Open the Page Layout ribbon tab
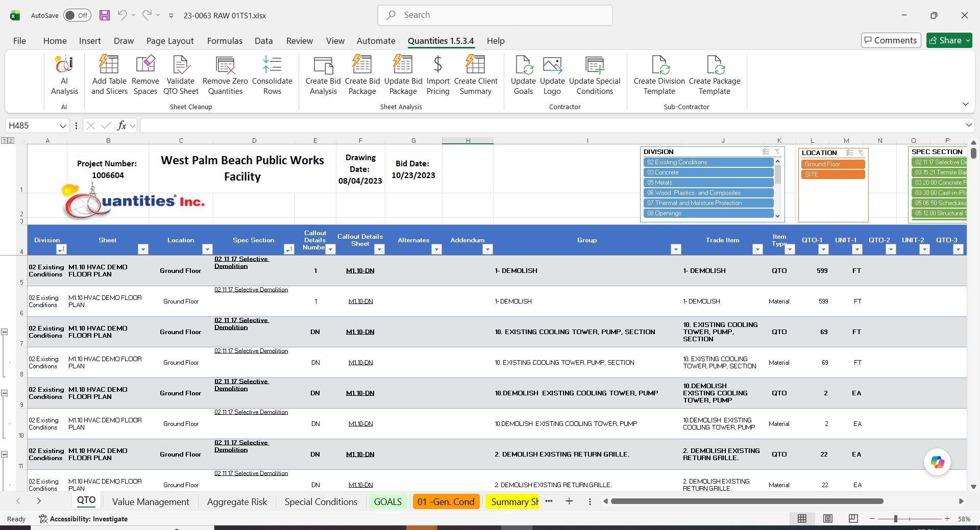 [170, 41]
